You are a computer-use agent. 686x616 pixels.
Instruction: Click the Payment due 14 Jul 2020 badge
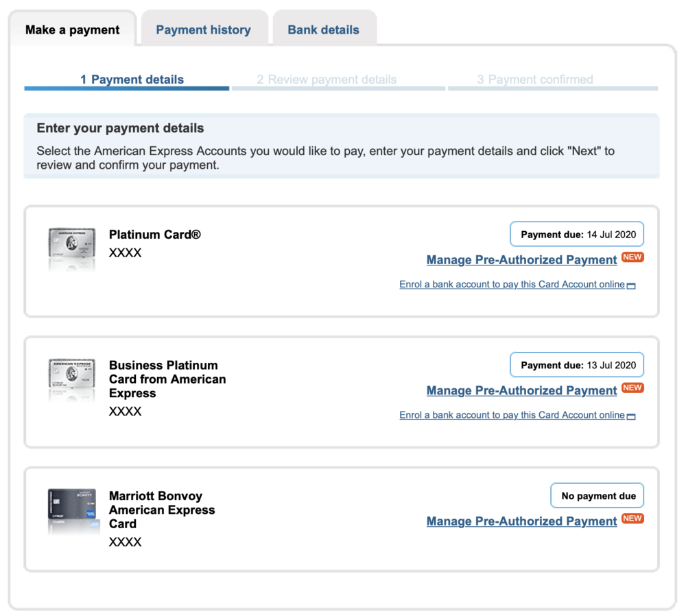tap(578, 235)
